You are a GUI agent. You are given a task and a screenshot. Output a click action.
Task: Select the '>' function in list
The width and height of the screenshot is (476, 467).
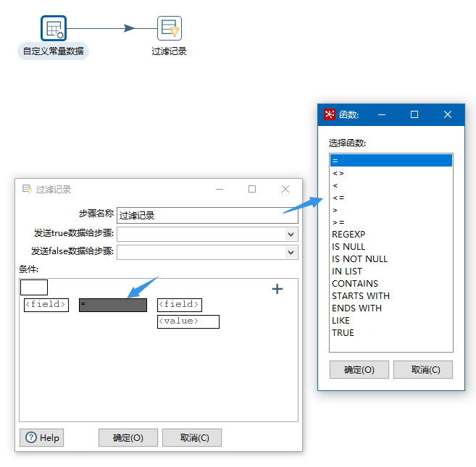391,210
